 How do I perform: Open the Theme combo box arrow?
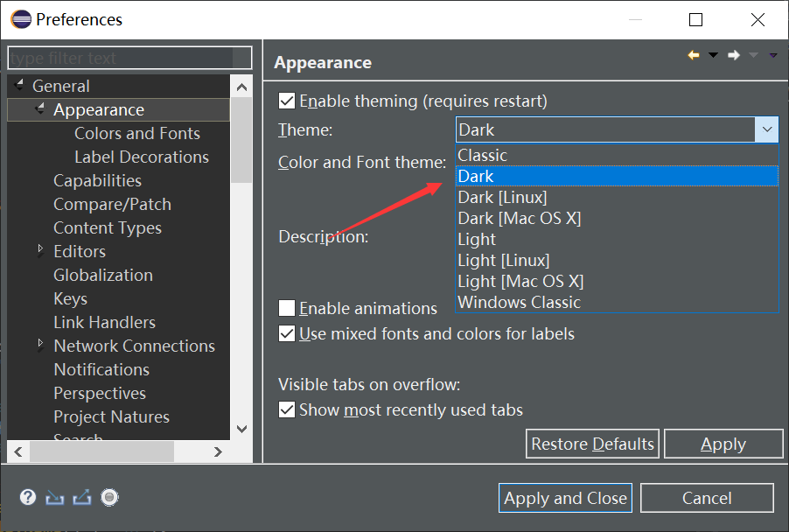767,129
